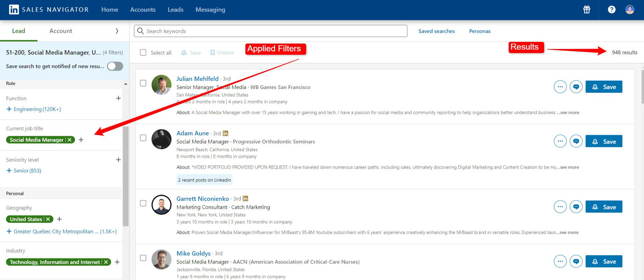The image size is (644, 280).
Task: Collapse the Role section arrow
Action: [x=126, y=84]
